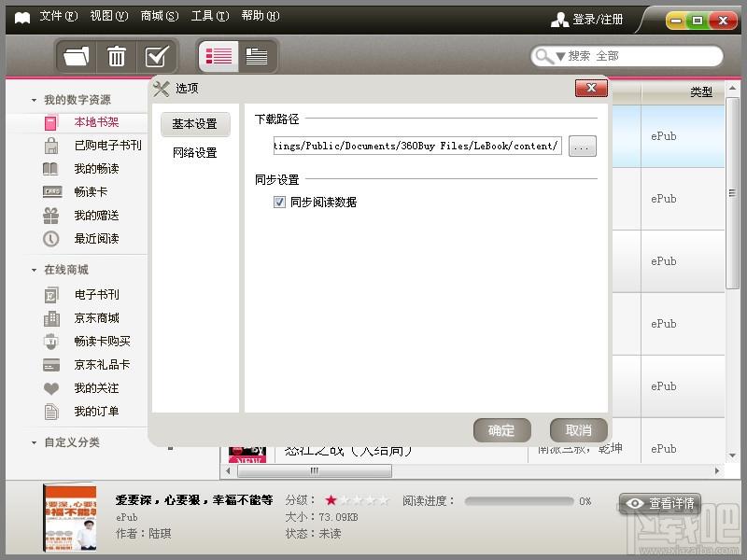Open the 工具(T) menu
This screenshot has width=747, height=560.
[210, 16]
